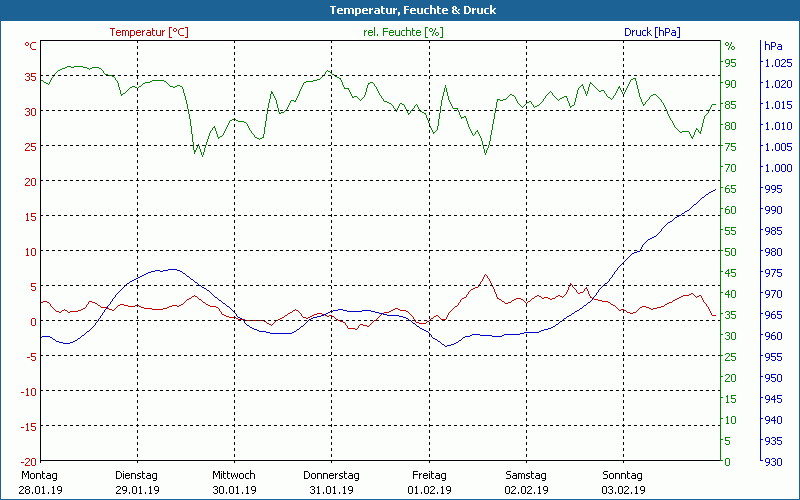Select the Montag 28.01.19 date label

click(x=40, y=483)
